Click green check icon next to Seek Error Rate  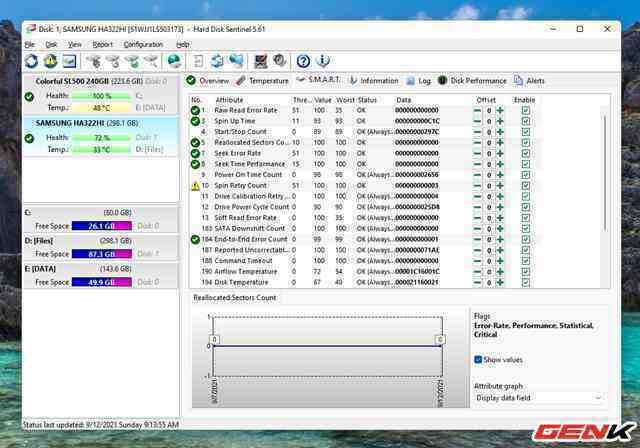click(x=196, y=153)
